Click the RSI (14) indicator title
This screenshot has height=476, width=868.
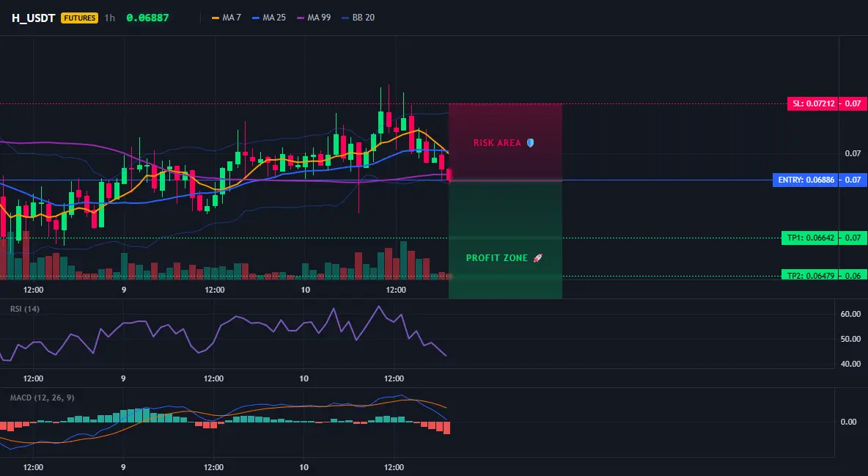[x=25, y=309]
